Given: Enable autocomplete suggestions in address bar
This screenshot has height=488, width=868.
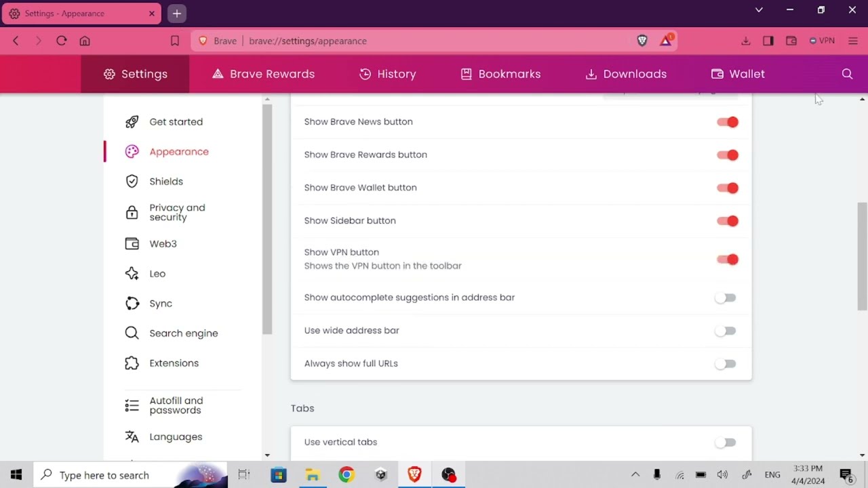Looking at the screenshot, I should coord(726,298).
